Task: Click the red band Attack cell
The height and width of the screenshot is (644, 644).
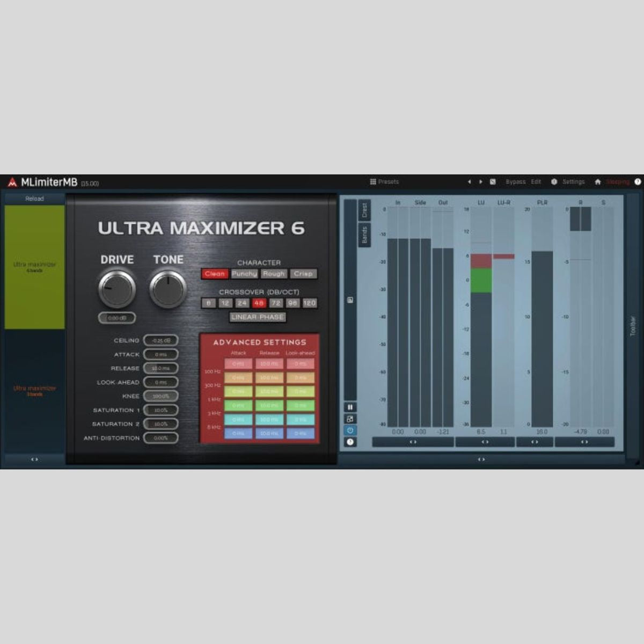Action: point(238,364)
